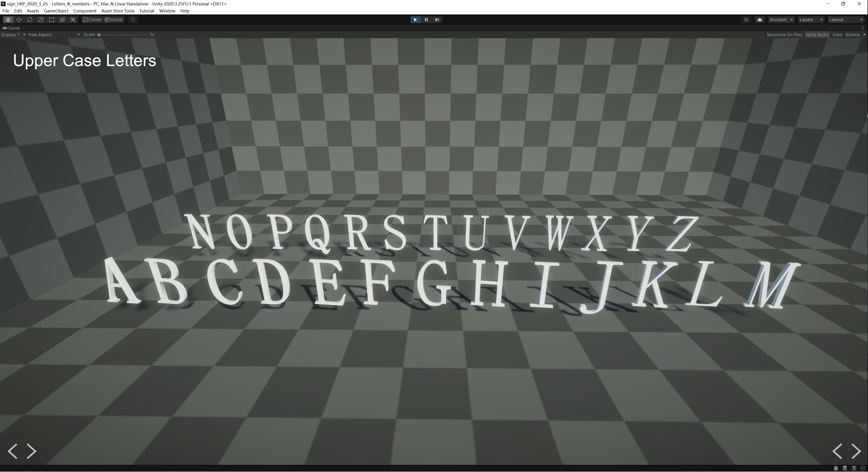Click the auto-generate lighting status icon

click(854, 468)
